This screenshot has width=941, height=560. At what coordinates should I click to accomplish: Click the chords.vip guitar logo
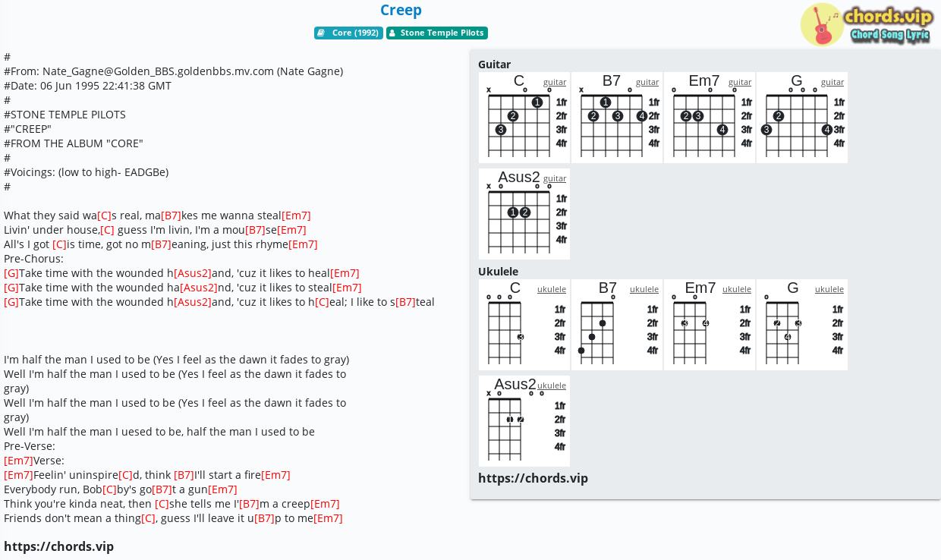pyautogui.click(x=865, y=24)
